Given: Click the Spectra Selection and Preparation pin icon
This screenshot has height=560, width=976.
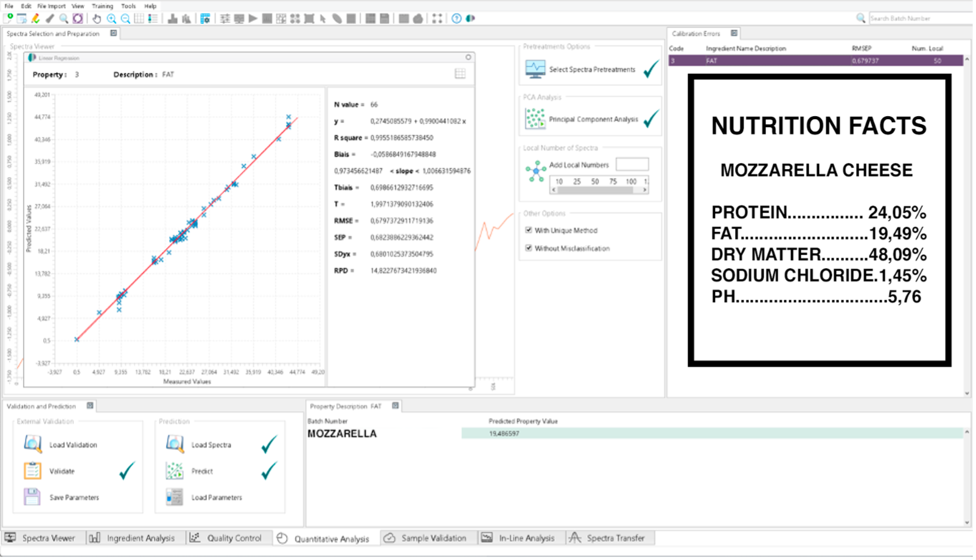Looking at the screenshot, I should (x=113, y=33).
